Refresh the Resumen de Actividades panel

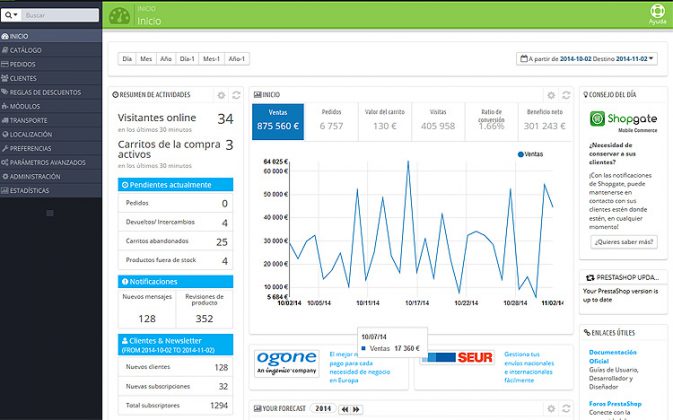pos(236,95)
